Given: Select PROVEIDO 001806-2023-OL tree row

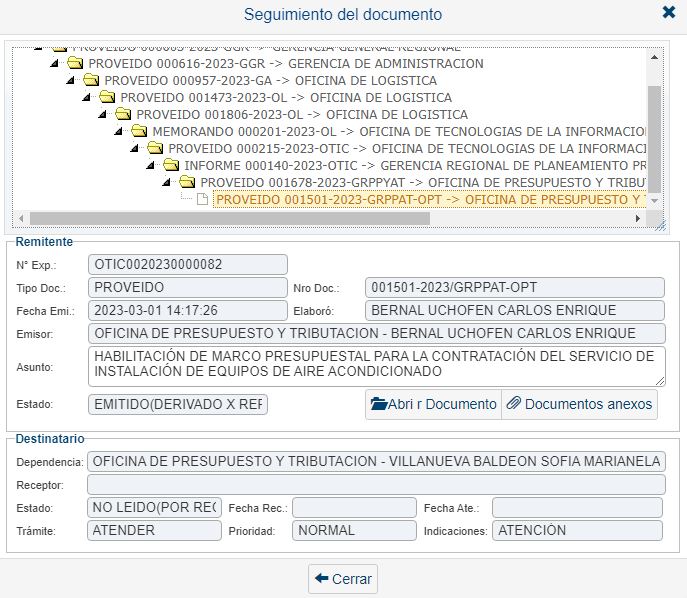Looking at the screenshot, I should tap(302, 115).
